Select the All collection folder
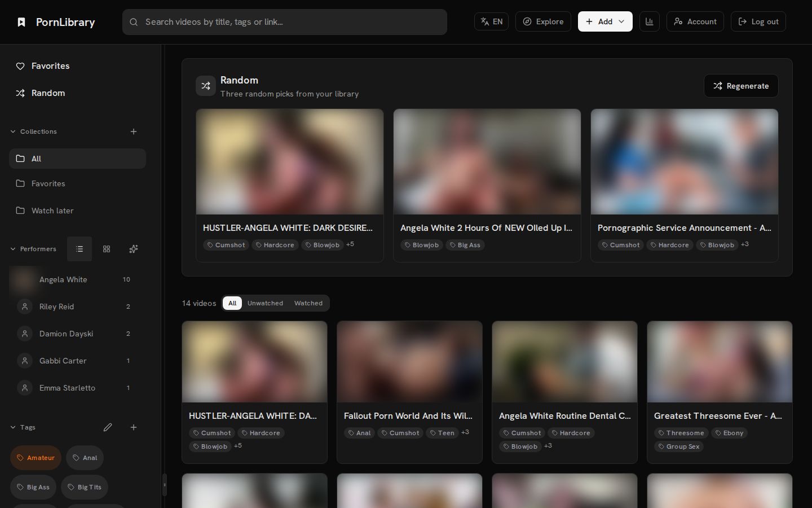 click(77, 159)
